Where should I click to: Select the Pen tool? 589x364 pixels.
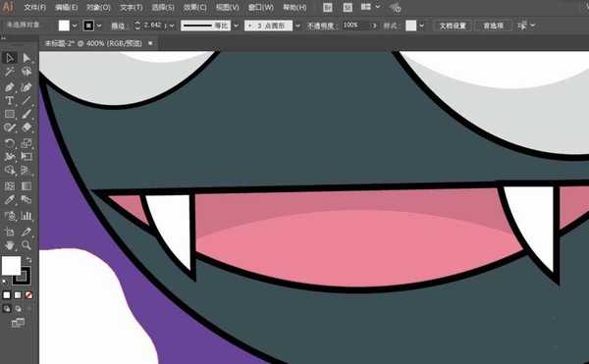9,87
